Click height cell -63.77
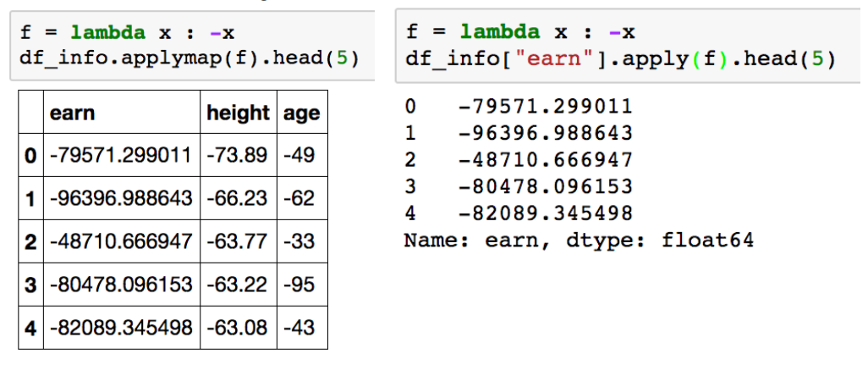868x365 pixels. pos(239,241)
